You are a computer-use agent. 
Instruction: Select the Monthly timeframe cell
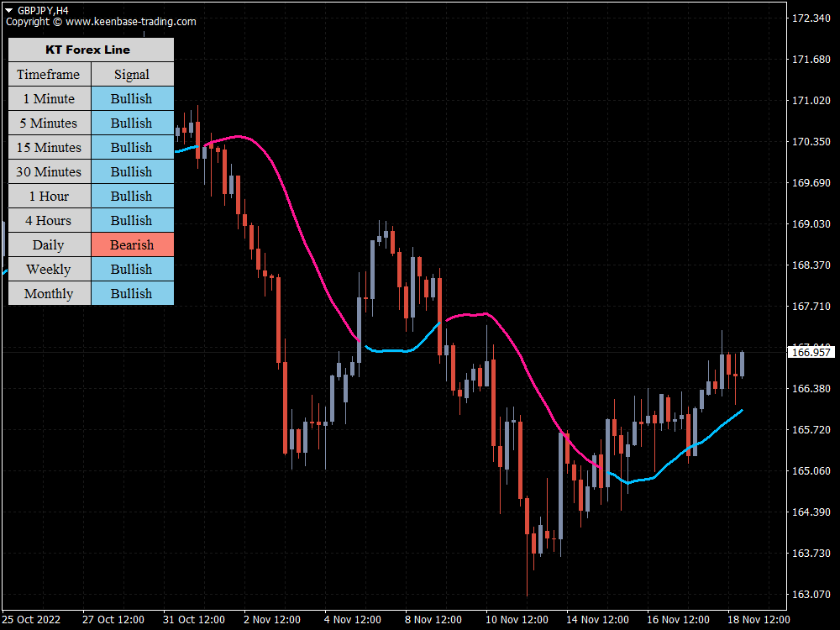(x=50, y=293)
